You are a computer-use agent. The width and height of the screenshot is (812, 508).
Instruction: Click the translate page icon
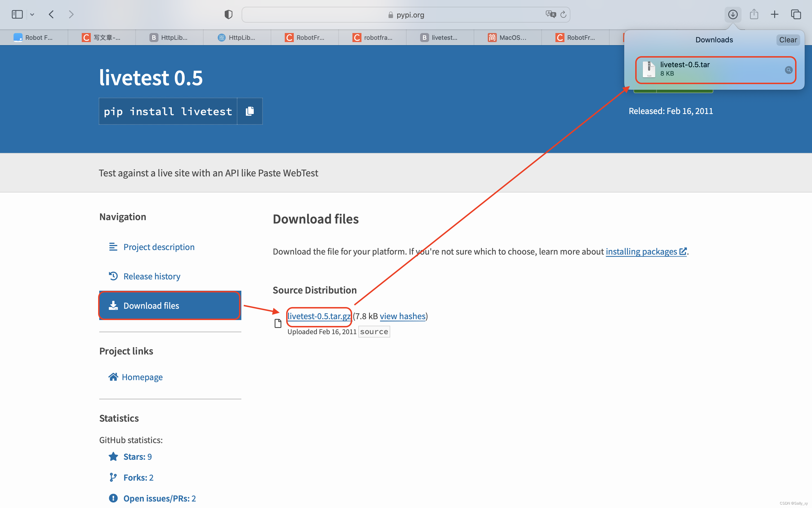point(550,14)
